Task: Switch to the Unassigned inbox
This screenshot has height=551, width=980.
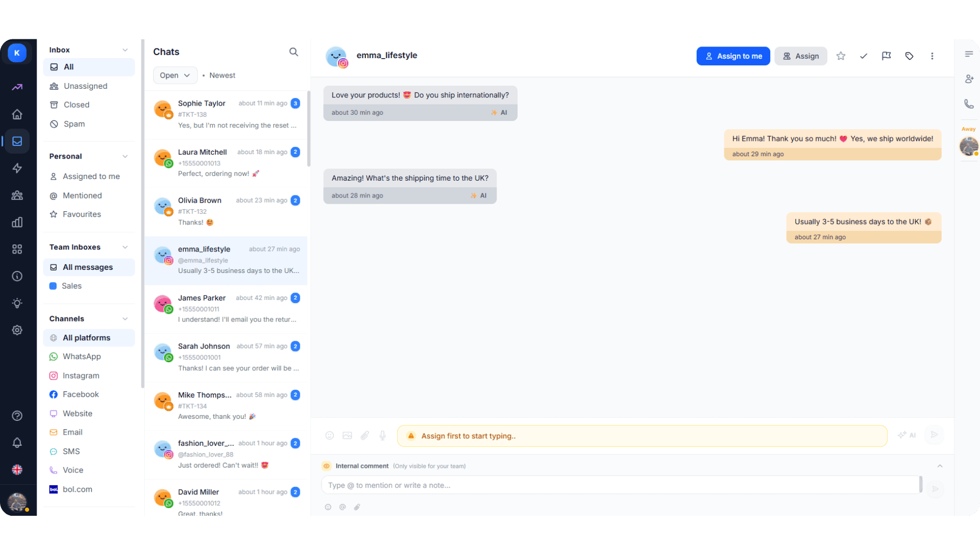Action: [85, 86]
